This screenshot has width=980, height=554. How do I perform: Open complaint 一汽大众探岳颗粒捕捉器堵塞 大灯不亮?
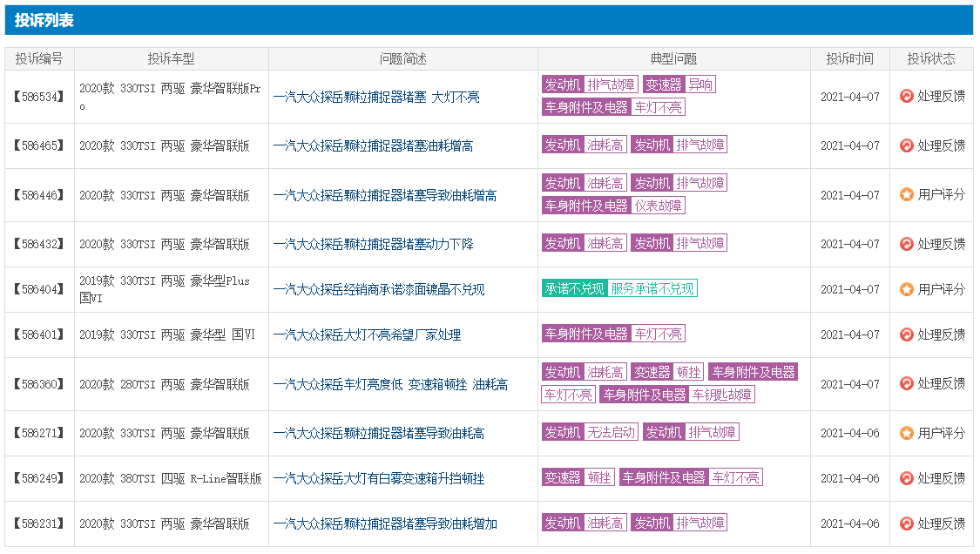(x=376, y=97)
